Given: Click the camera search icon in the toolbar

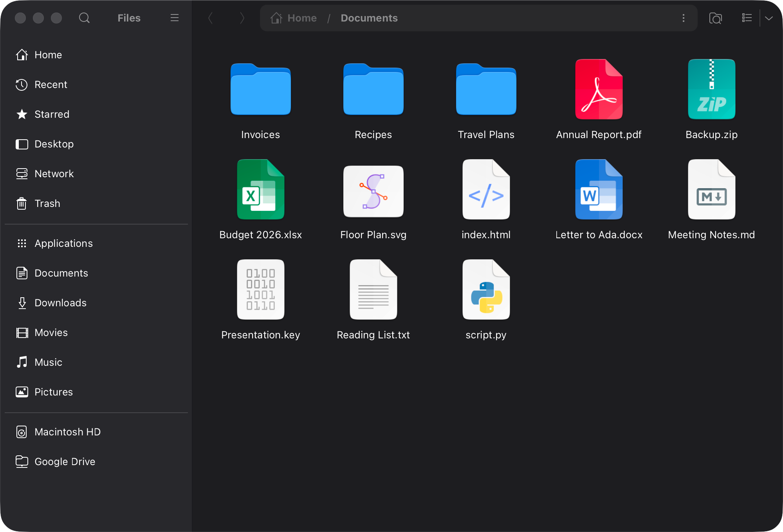Looking at the screenshot, I should 716,18.
